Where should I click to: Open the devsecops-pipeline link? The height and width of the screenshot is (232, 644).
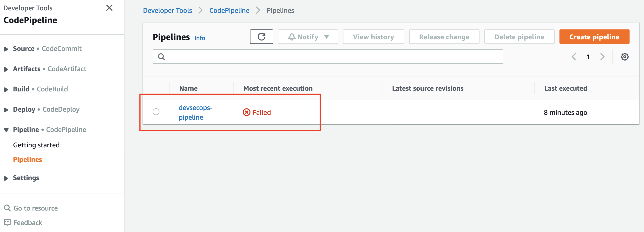click(x=196, y=112)
